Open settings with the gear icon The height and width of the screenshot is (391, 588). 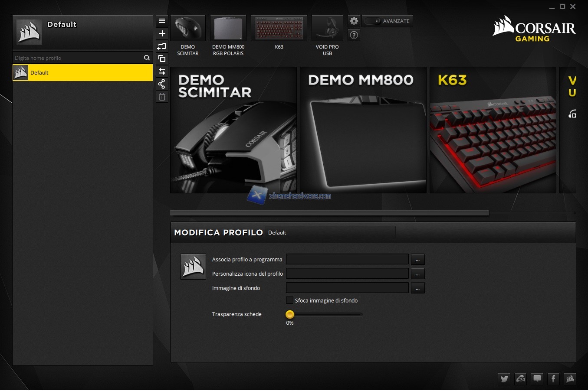tap(354, 21)
